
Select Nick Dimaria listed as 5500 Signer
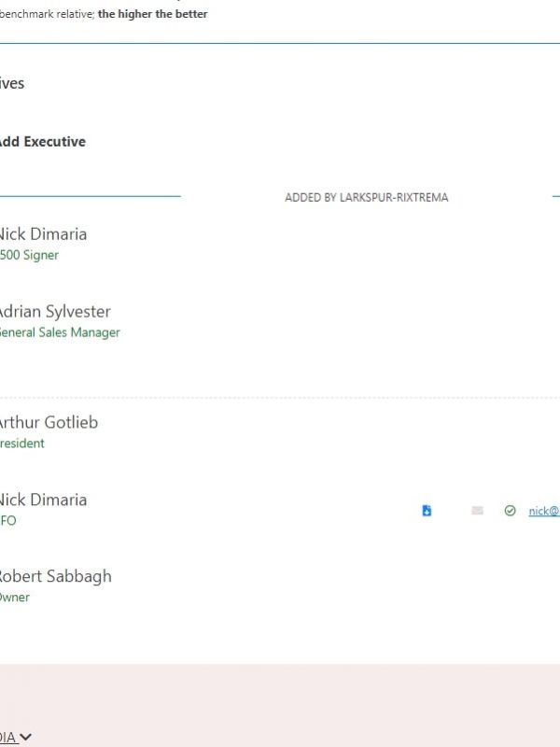(42, 233)
